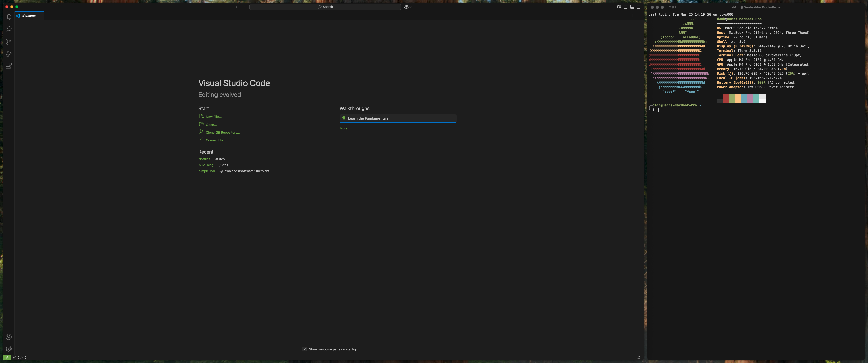Viewport: 868px width, 363px height.
Task: Click the notifications bell in status bar
Action: 639,358
